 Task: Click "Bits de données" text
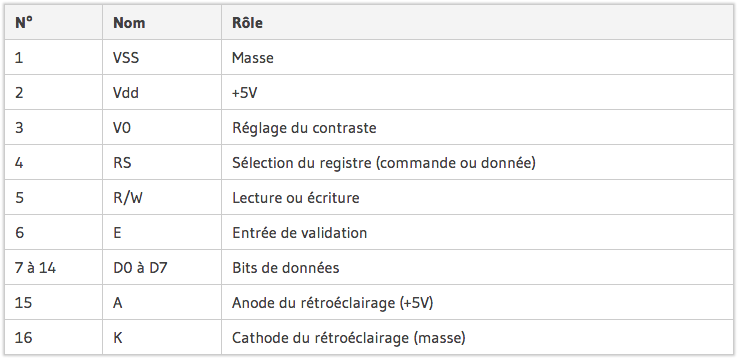(x=285, y=268)
